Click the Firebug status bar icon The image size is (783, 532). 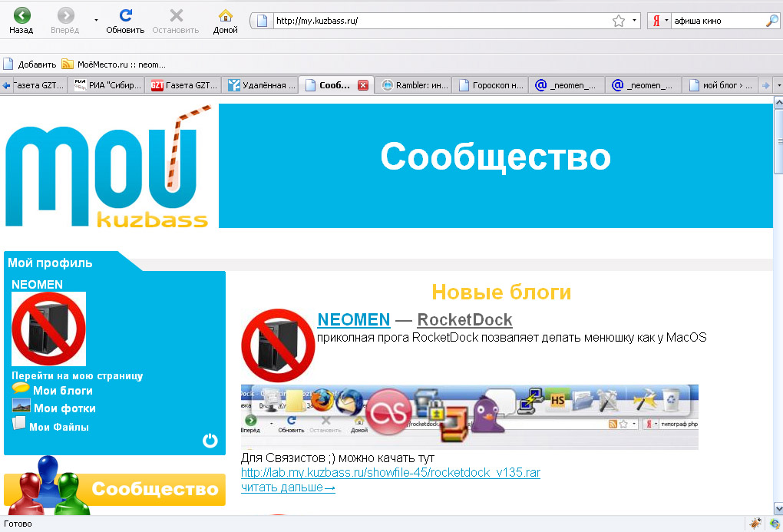pyautogui.click(x=755, y=524)
